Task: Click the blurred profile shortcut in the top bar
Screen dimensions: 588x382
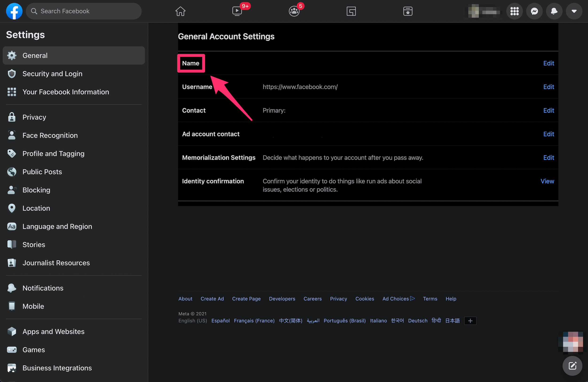Action: point(484,11)
